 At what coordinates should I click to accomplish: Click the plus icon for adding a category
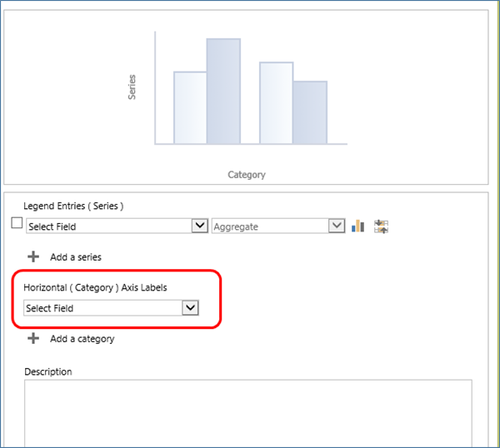click(x=33, y=338)
